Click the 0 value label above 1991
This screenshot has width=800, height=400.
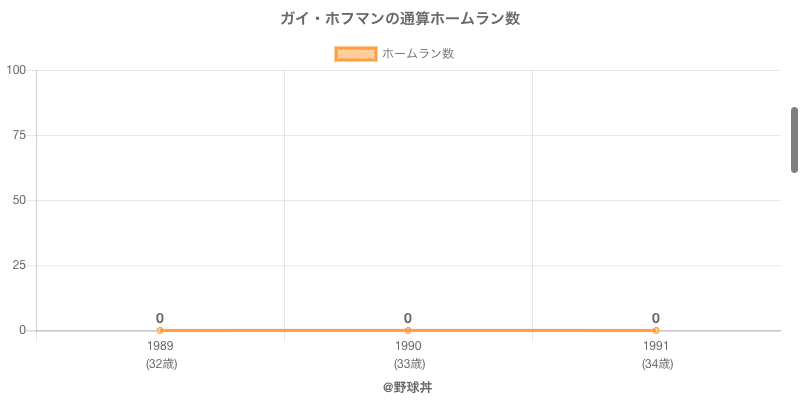coord(656,318)
